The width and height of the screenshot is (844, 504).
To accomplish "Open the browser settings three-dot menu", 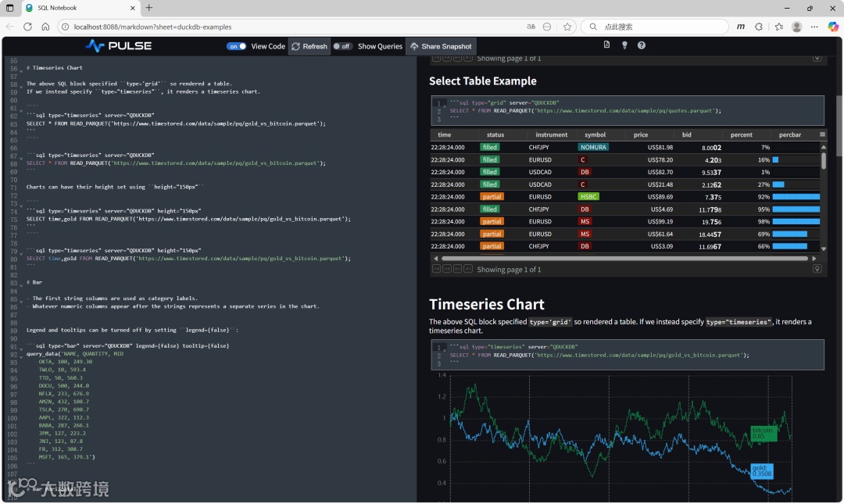I will coord(814,27).
